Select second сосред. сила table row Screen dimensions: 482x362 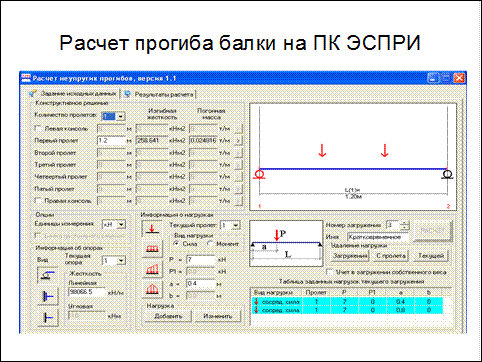point(347,310)
